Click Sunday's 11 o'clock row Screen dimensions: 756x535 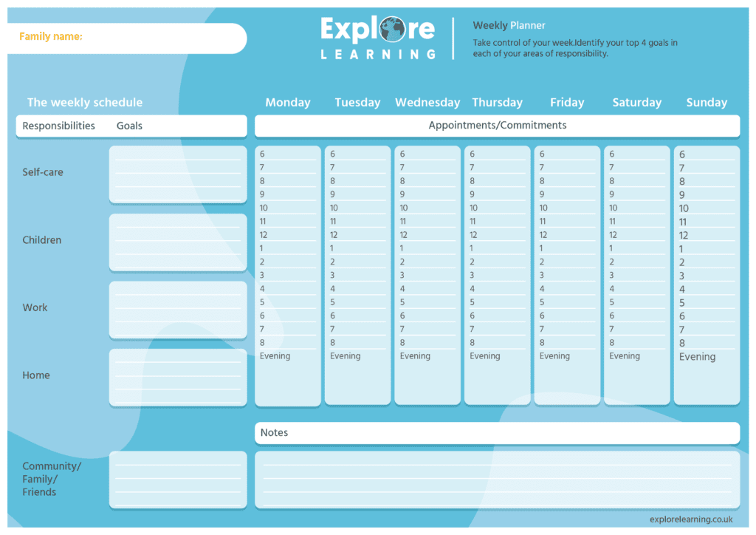707,222
